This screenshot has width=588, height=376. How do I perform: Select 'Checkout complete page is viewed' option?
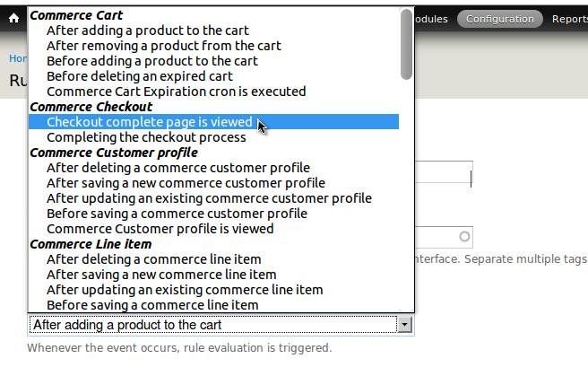pos(150,122)
